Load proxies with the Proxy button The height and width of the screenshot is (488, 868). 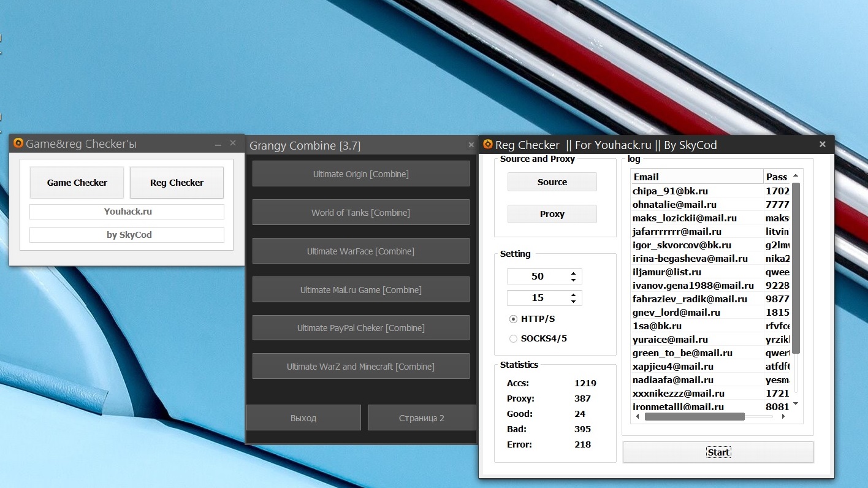552,214
